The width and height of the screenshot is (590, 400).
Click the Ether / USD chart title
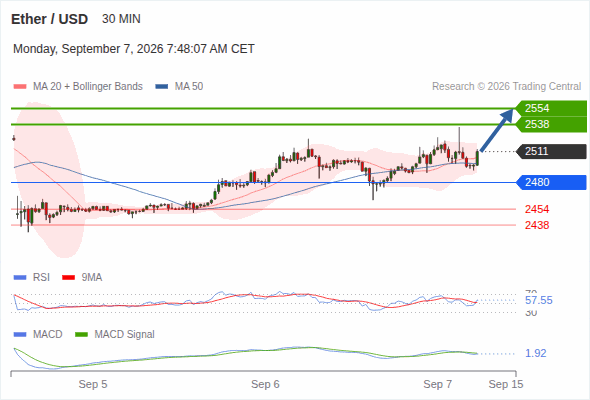50,19
